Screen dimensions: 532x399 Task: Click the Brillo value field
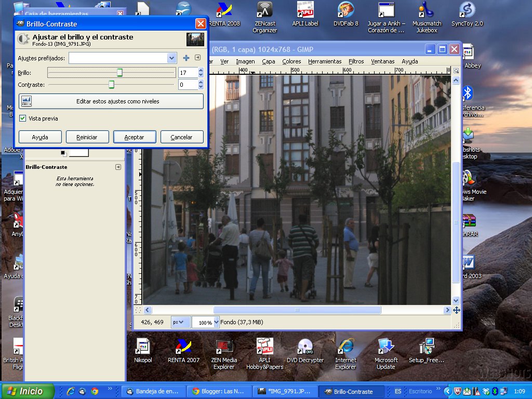[188, 73]
